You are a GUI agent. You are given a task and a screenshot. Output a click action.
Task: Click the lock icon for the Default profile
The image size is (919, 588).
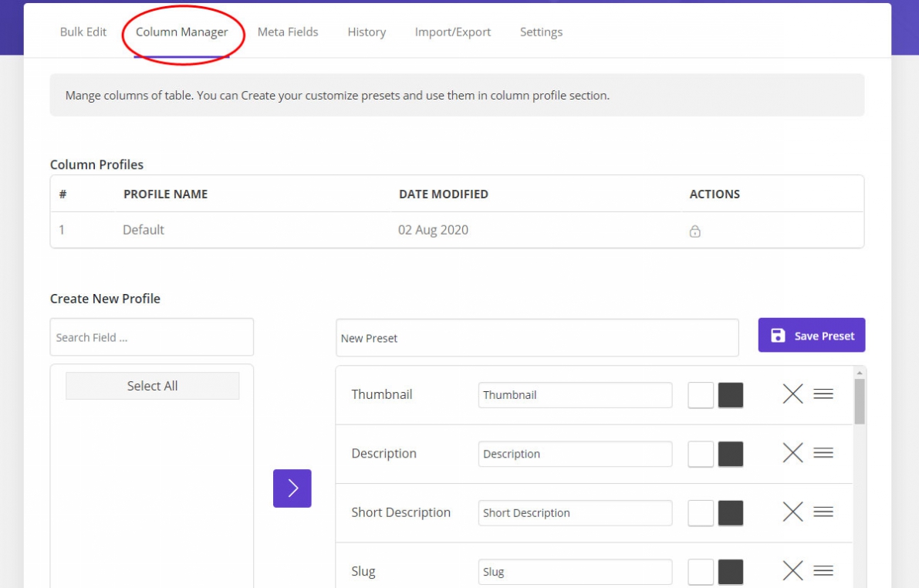[x=695, y=230]
